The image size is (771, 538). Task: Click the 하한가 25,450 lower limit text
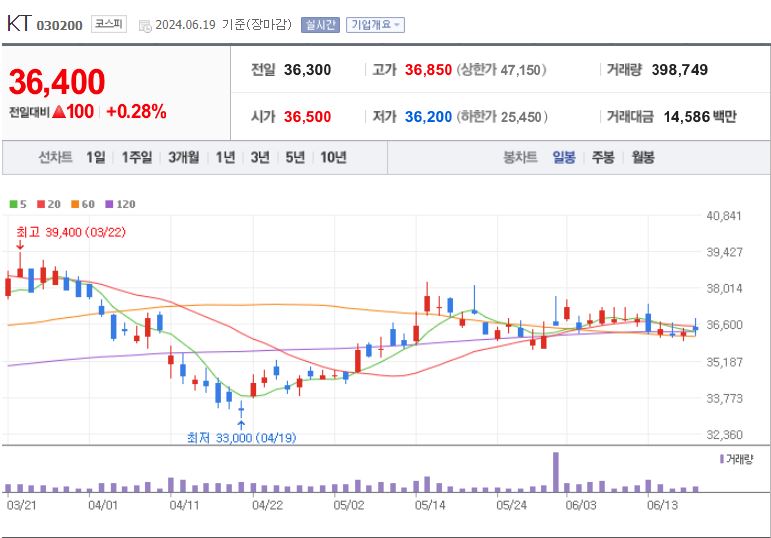coord(502,117)
